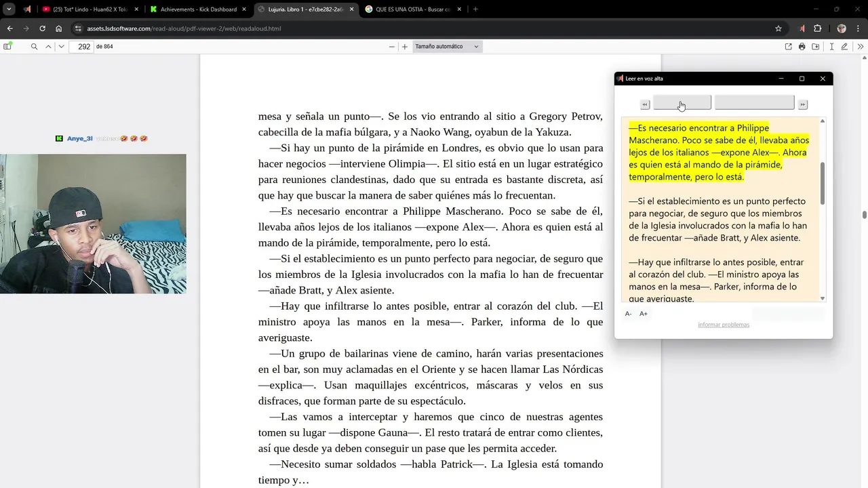Switch to Achievements - Kick Dashboard tab
Viewport: 868px width, 488px height.
(199, 9)
